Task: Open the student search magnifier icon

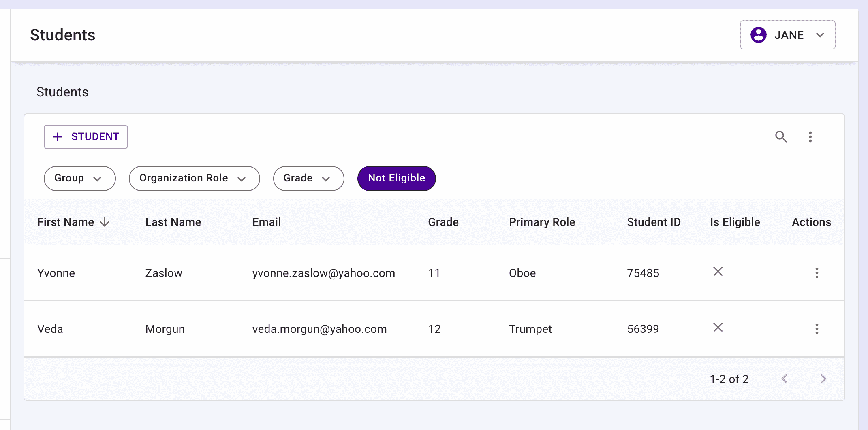Action: pos(780,137)
